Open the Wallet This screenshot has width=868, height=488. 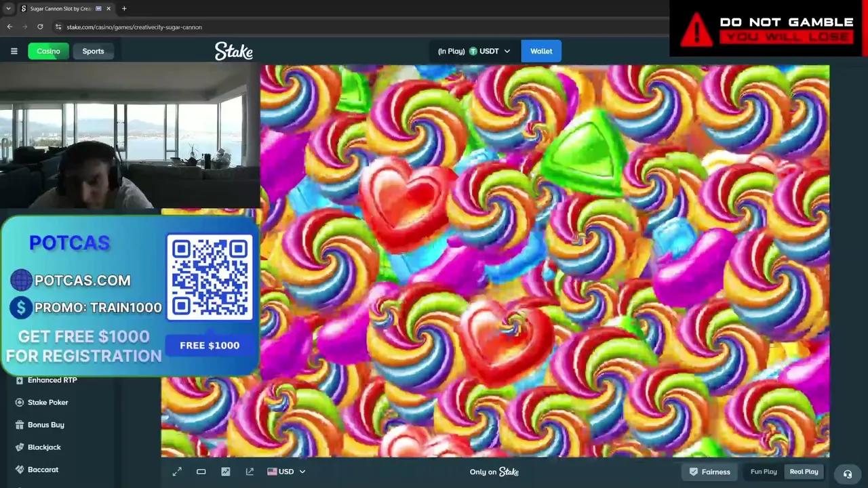541,52
